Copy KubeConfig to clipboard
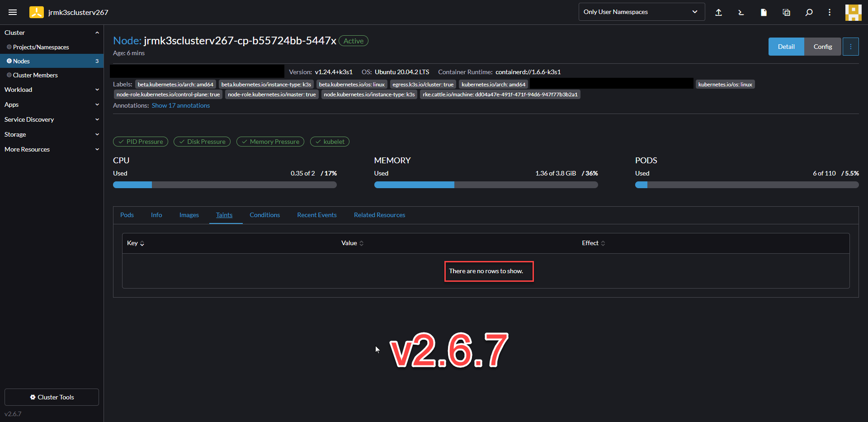The height and width of the screenshot is (422, 868). [786, 12]
